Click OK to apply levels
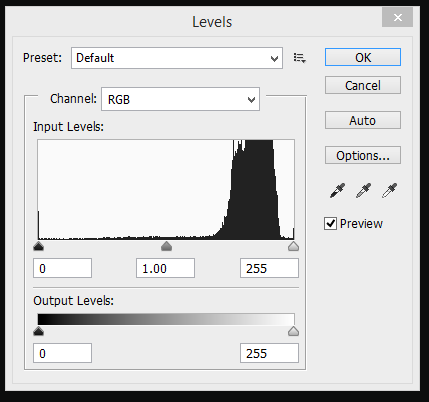Viewport: 429px width, 402px height. [x=363, y=57]
